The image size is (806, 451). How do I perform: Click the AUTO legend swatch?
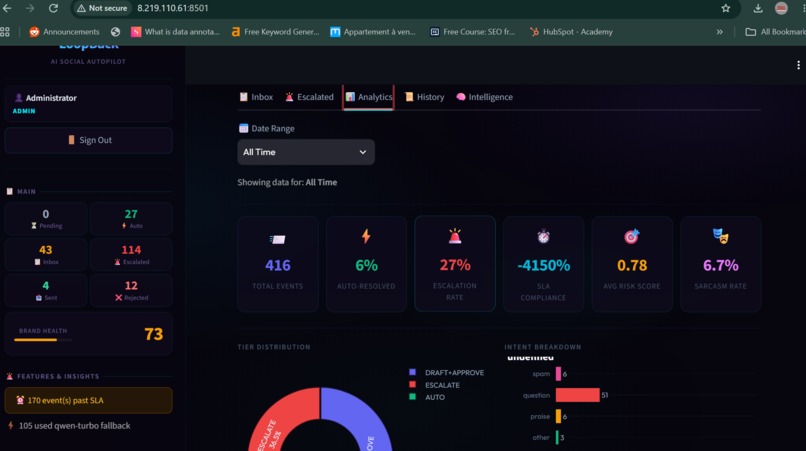[412, 396]
